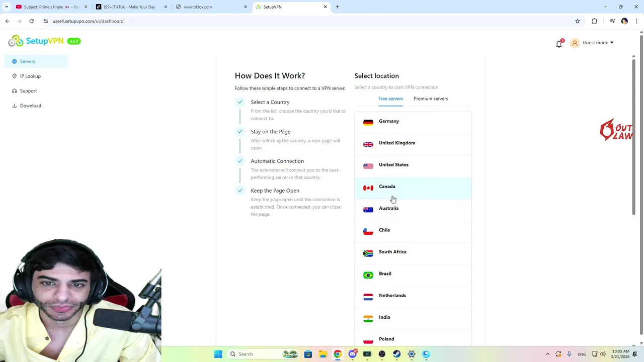This screenshot has height=362, width=644.
Task: Open the notifications bell
Action: point(559,44)
